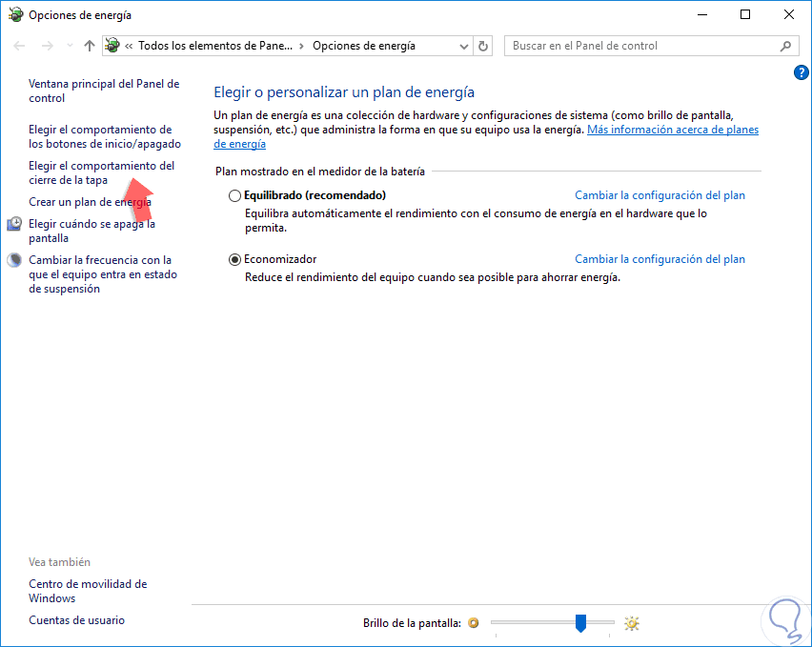This screenshot has height=647, width=812.
Task: Change plan settings for Equilibrado
Action: (x=660, y=195)
